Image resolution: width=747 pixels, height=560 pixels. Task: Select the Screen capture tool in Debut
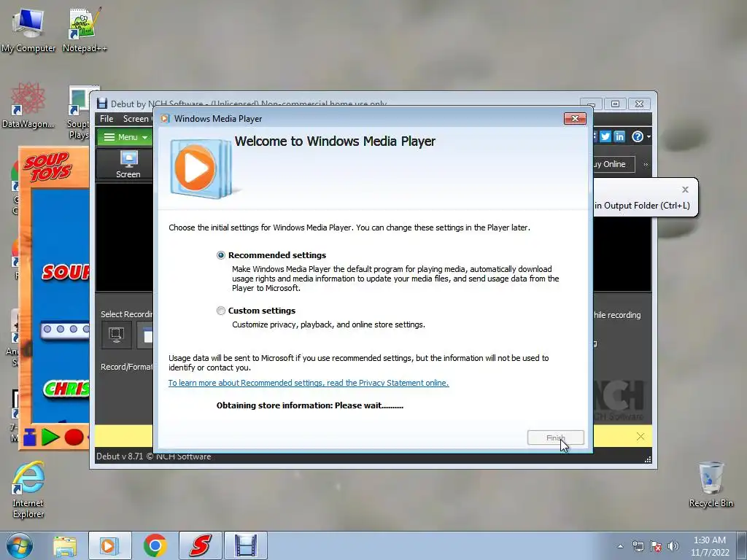click(128, 164)
